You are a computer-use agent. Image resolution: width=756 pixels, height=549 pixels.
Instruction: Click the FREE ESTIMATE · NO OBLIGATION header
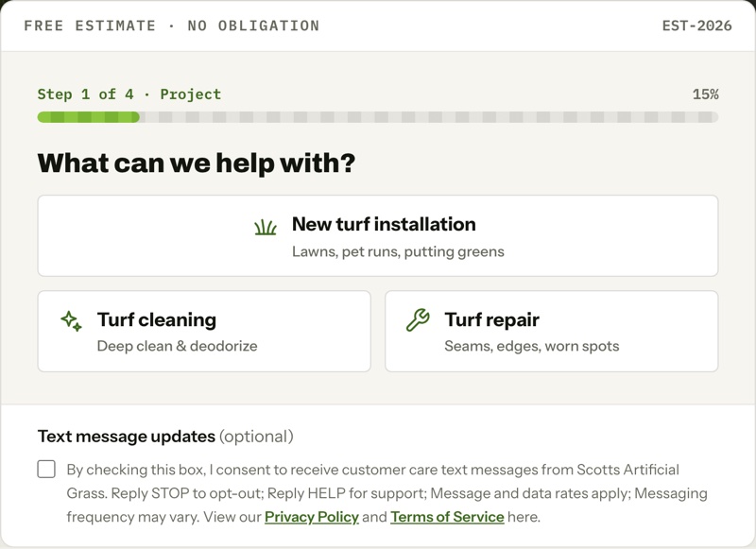[172, 26]
